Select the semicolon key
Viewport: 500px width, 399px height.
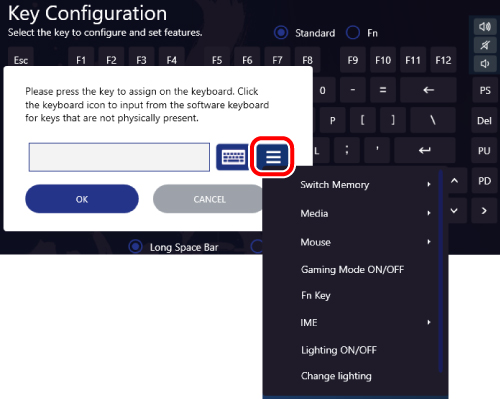[347, 150]
